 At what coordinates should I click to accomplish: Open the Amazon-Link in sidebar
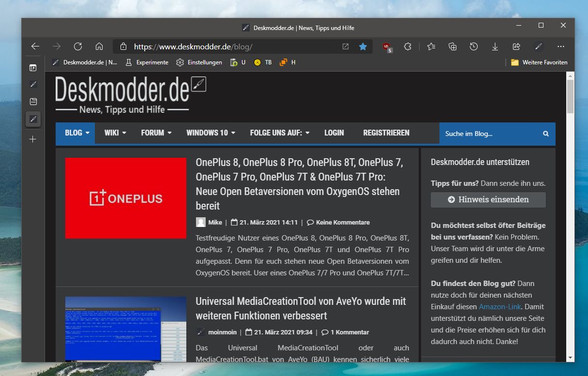[x=500, y=307]
